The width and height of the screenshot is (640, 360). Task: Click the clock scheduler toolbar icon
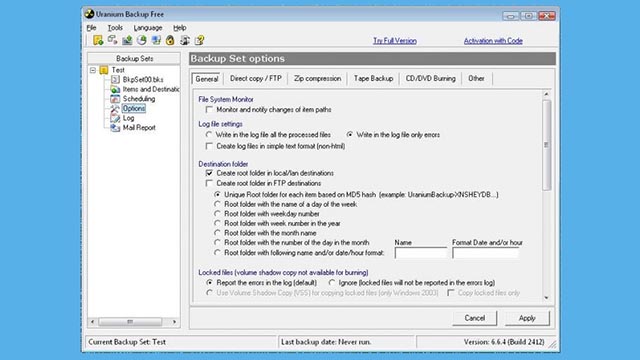[x=142, y=40]
